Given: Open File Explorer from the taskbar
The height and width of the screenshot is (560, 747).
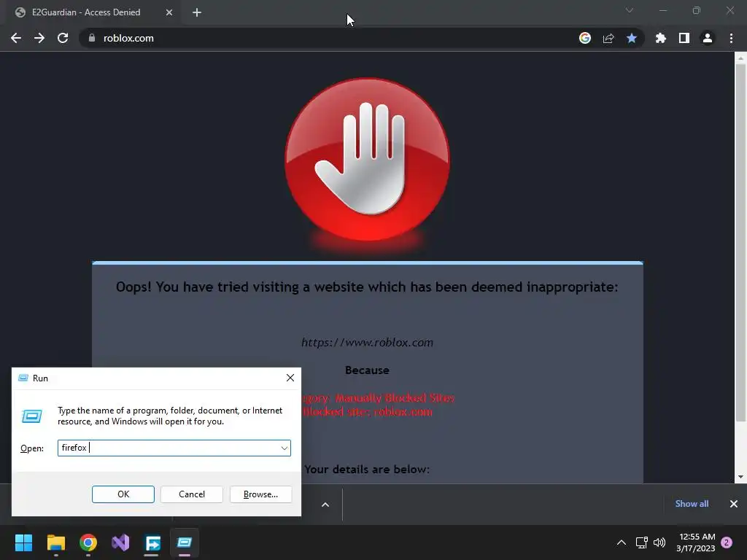Looking at the screenshot, I should point(55,542).
